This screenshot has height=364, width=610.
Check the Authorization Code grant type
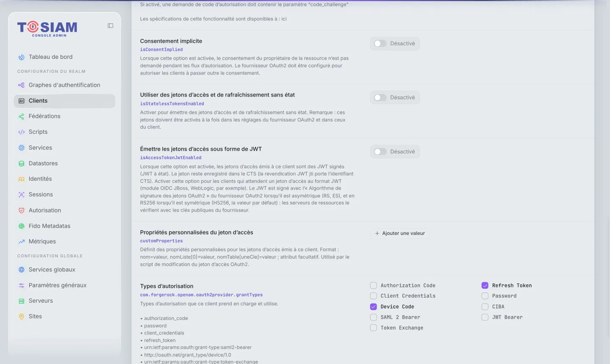tap(374, 286)
